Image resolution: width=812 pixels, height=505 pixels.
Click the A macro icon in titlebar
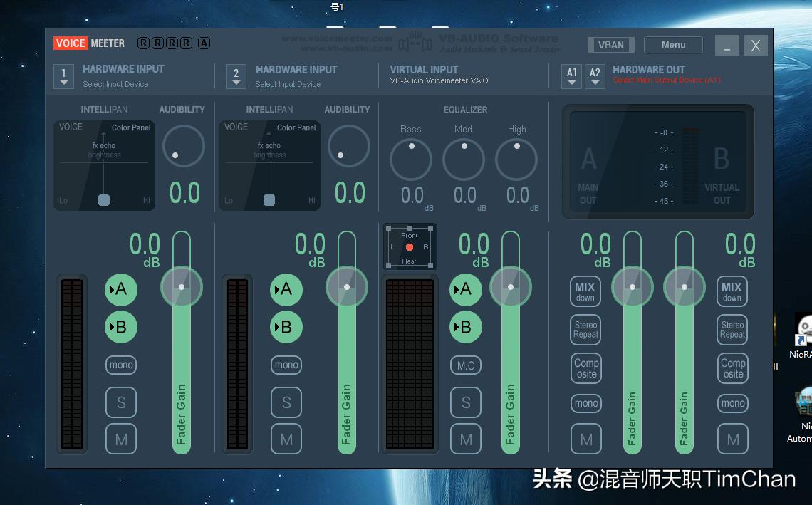click(204, 43)
